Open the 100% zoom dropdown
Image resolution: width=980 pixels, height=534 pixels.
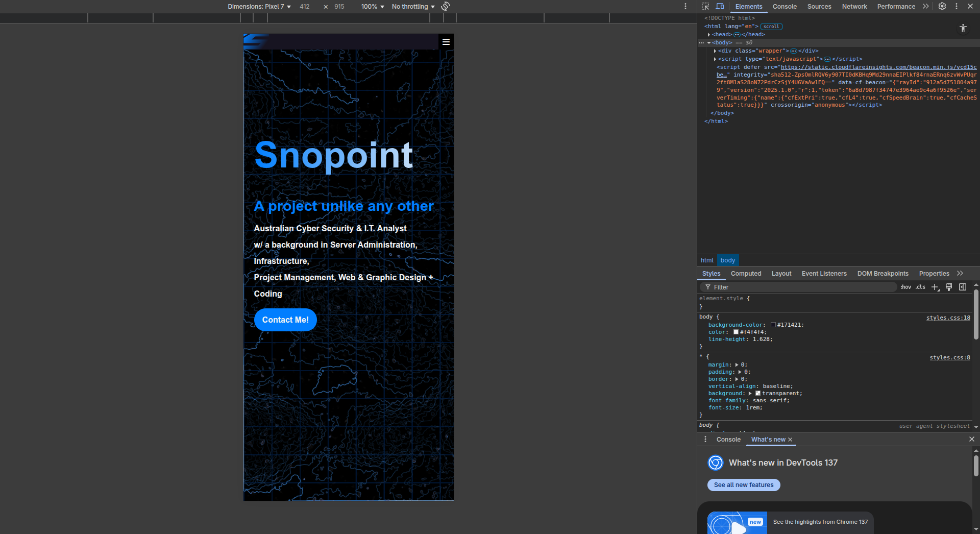click(373, 7)
